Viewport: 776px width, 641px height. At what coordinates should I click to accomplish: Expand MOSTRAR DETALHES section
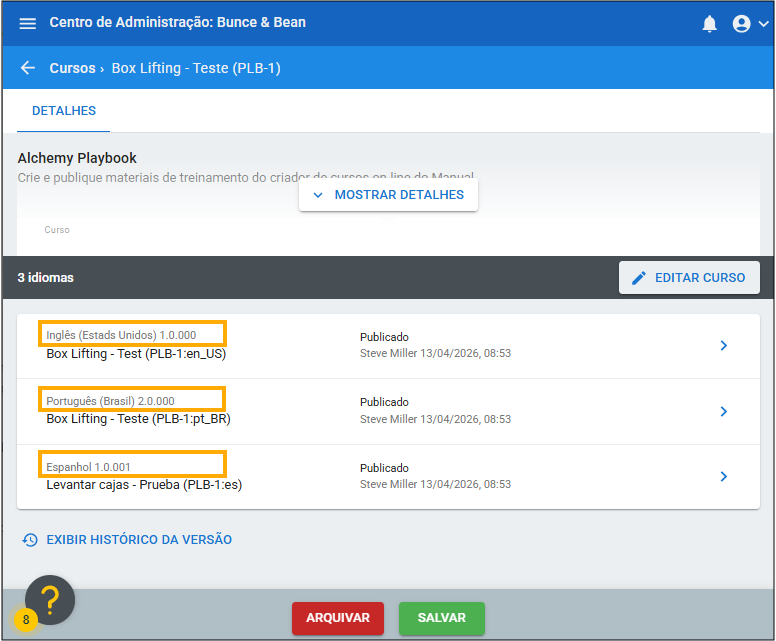coord(388,195)
